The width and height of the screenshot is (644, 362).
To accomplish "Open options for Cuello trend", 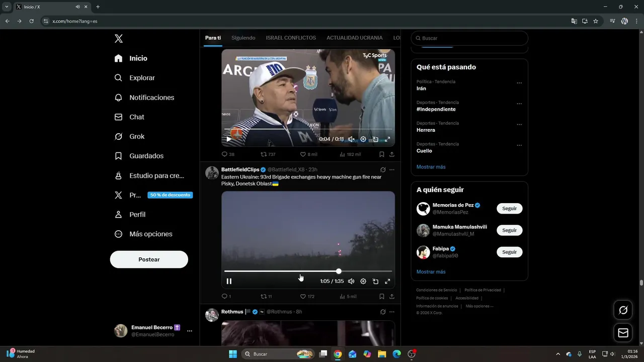I will click(x=519, y=145).
